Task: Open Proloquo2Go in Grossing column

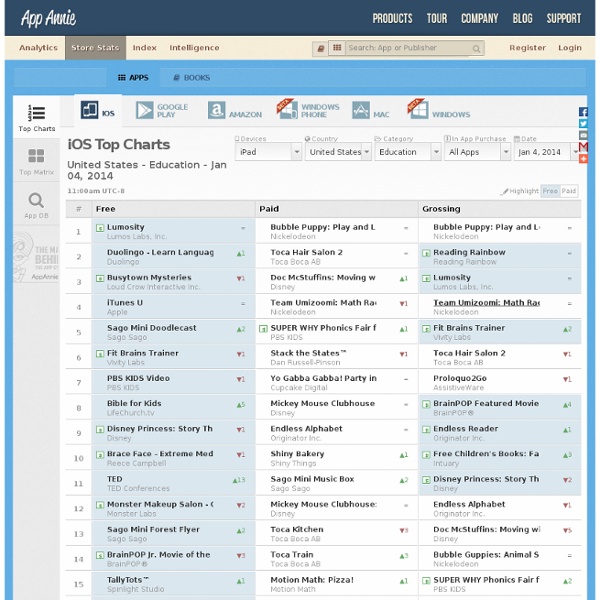Action: pos(460,378)
